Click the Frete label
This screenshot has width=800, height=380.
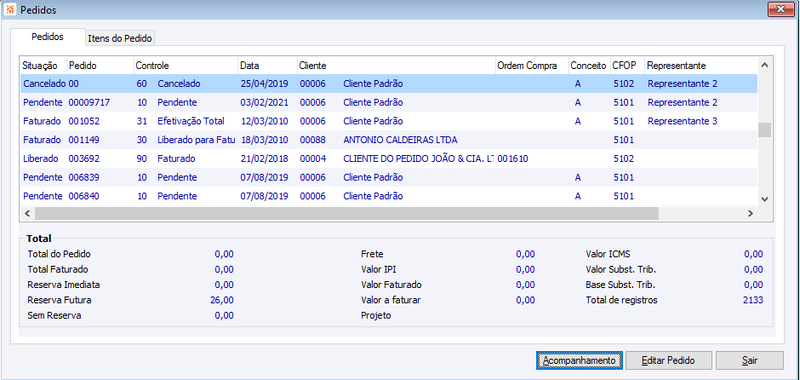pos(371,254)
